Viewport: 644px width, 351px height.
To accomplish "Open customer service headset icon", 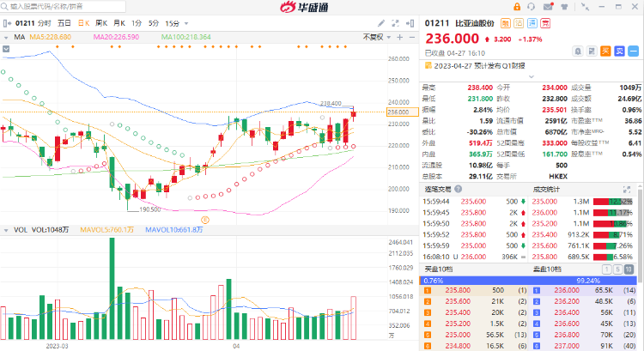I will (531, 7).
